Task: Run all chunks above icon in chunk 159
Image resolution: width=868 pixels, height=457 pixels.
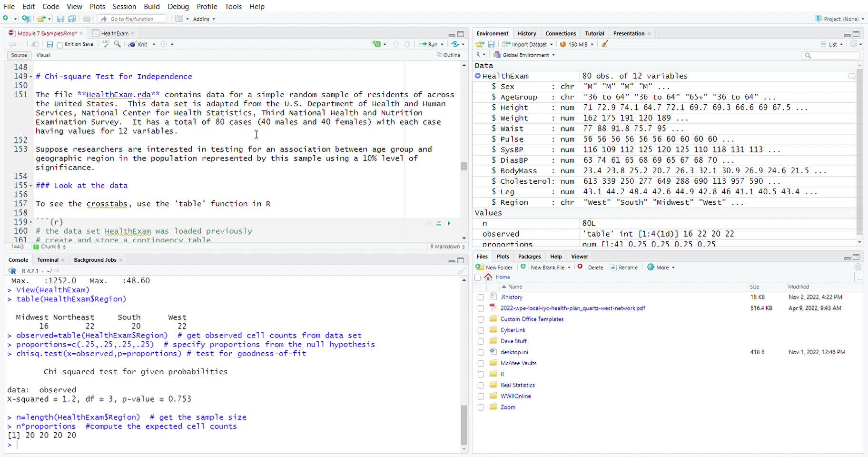Action: pyautogui.click(x=439, y=223)
